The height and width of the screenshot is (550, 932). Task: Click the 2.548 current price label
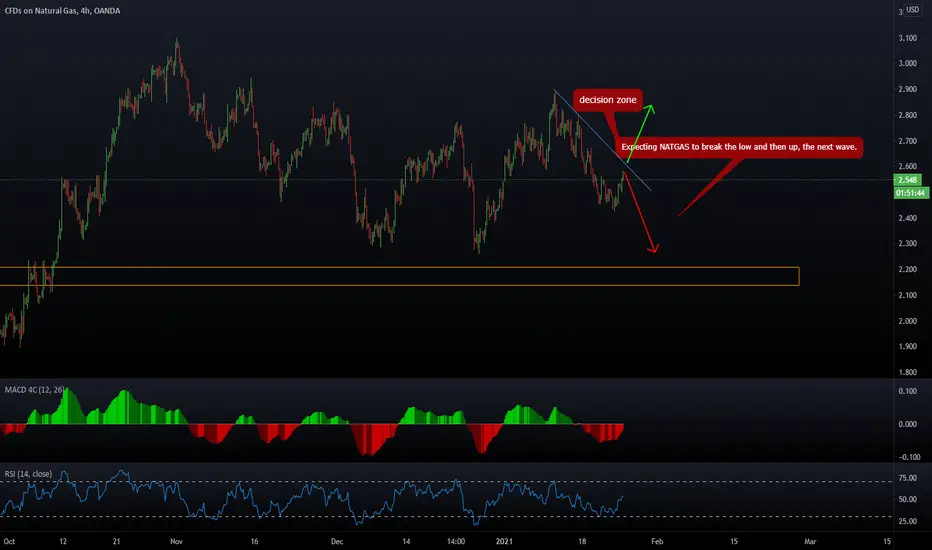coord(908,180)
